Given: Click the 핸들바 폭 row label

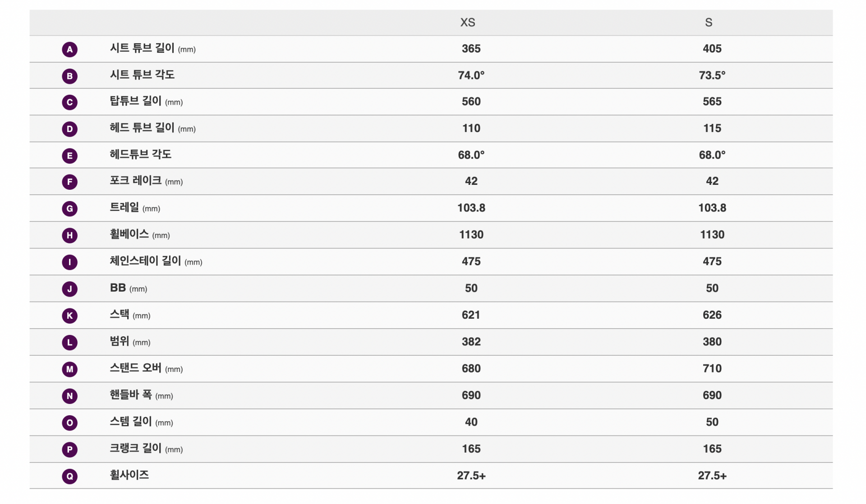Looking at the screenshot, I should coord(141,395).
